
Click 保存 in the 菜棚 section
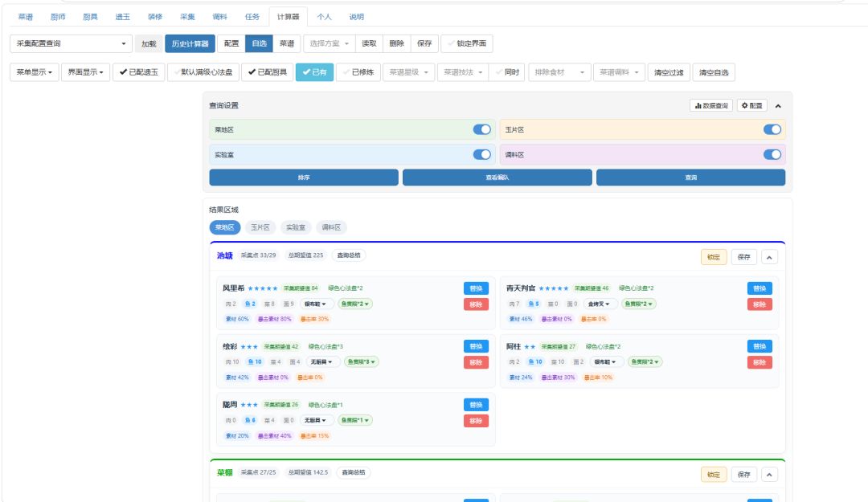(x=743, y=475)
